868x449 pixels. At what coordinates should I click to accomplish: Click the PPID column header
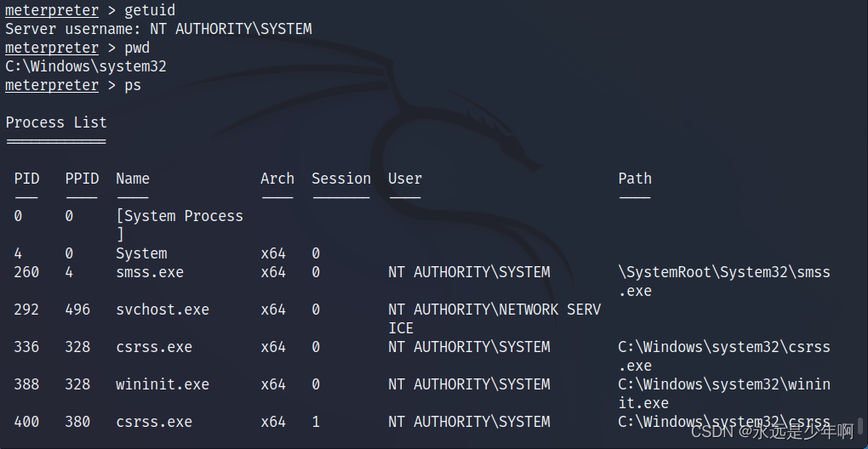[82, 179]
